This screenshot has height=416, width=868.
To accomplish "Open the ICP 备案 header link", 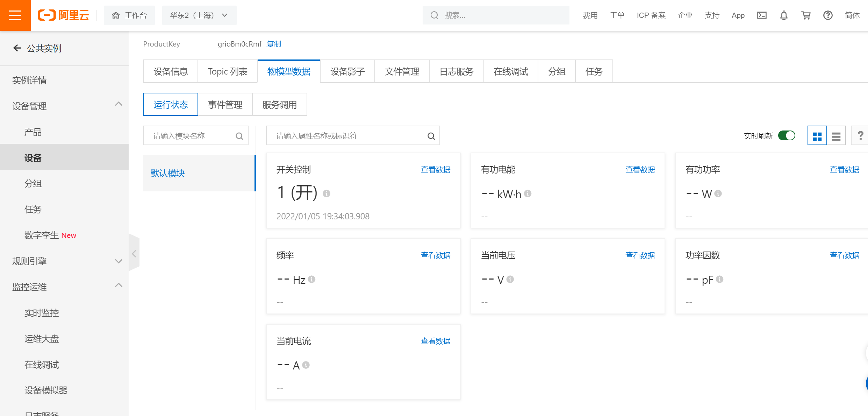I will [x=651, y=15].
